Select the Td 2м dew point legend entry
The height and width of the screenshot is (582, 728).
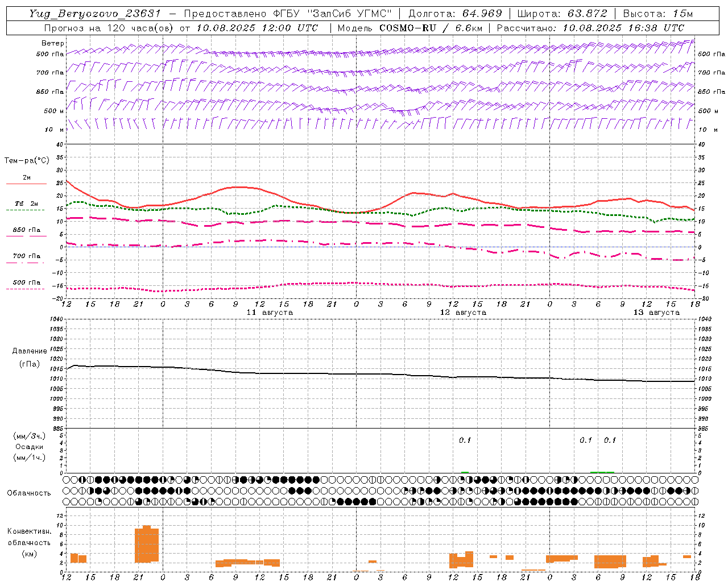(x=27, y=203)
